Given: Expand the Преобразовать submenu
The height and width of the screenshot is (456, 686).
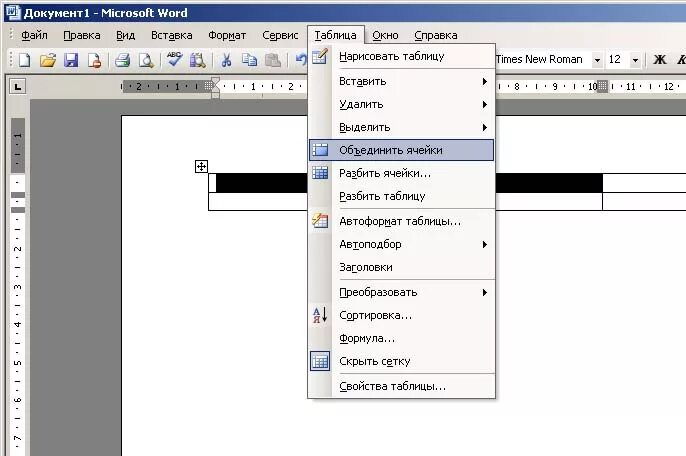Looking at the screenshot, I should pos(402,292).
